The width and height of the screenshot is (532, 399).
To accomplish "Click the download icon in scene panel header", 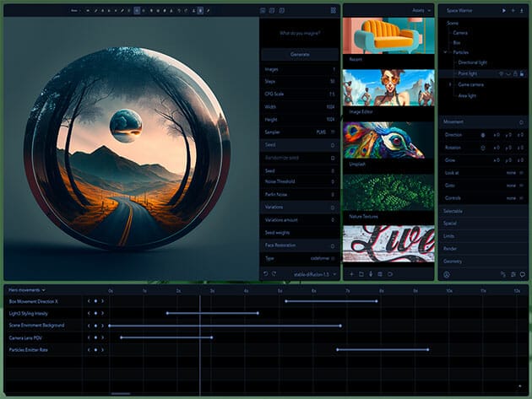I will pyautogui.click(x=523, y=10).
